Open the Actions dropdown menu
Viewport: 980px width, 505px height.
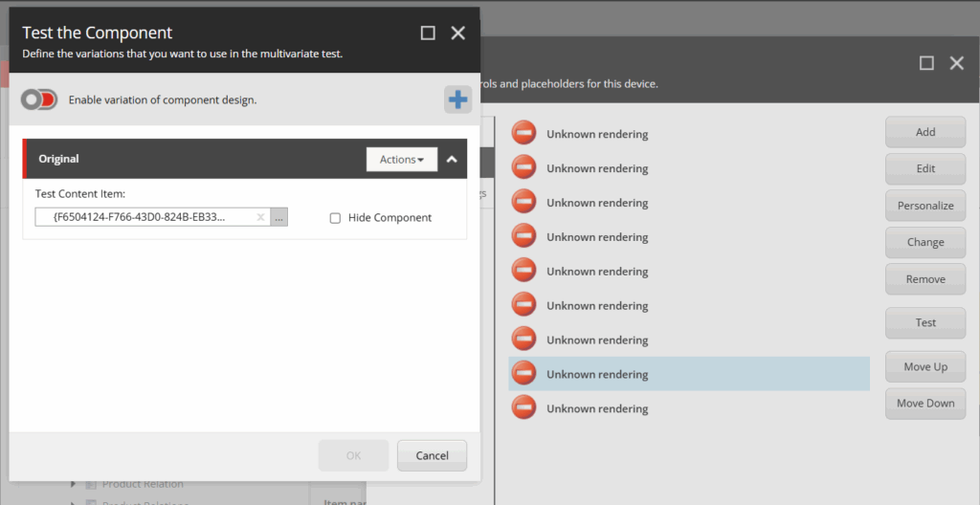[x=402, y=160]
